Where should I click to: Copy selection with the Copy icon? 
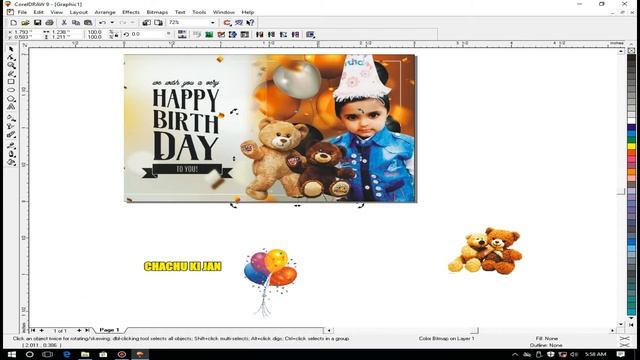pos(76,22)
